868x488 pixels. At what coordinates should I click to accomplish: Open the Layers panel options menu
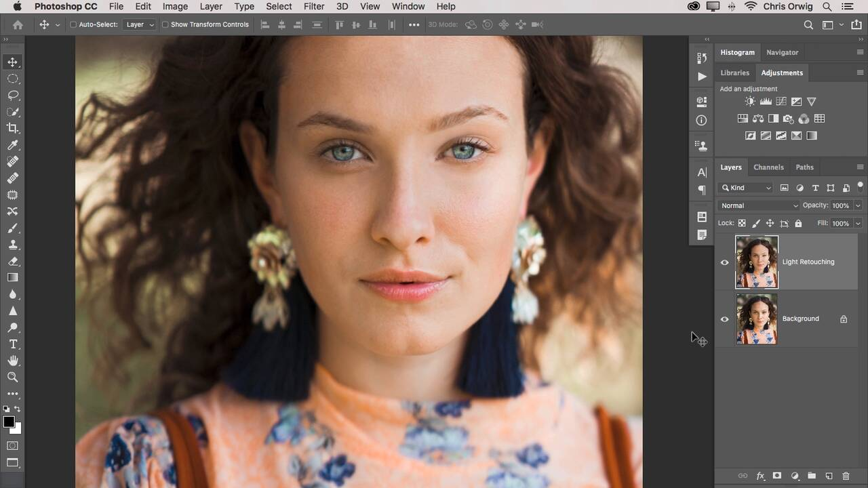pos(860,167)
